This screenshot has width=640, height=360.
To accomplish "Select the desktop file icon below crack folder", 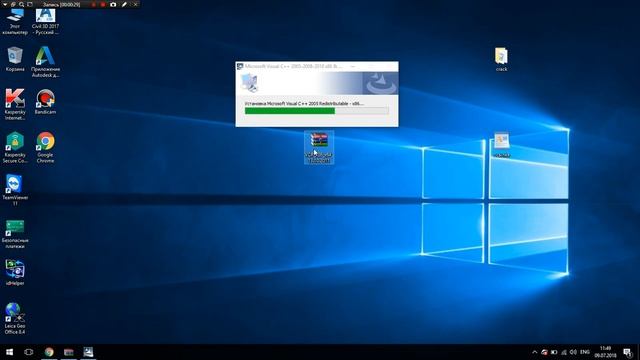I will coord(502,145).
